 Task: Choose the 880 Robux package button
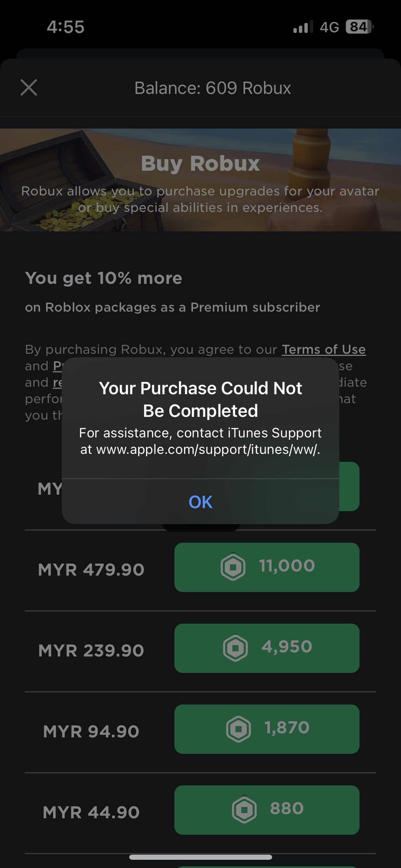(x=267, y=810)
